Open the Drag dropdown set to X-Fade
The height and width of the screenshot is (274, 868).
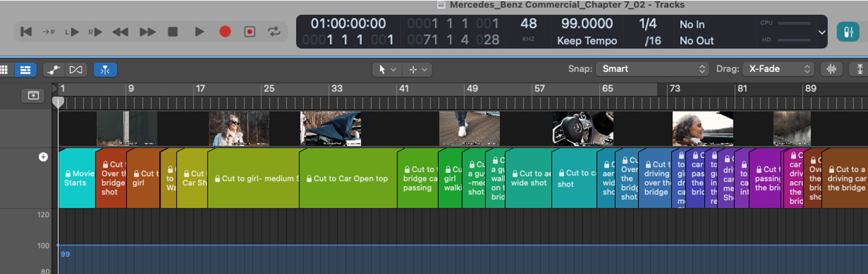[x=778, y=69]
